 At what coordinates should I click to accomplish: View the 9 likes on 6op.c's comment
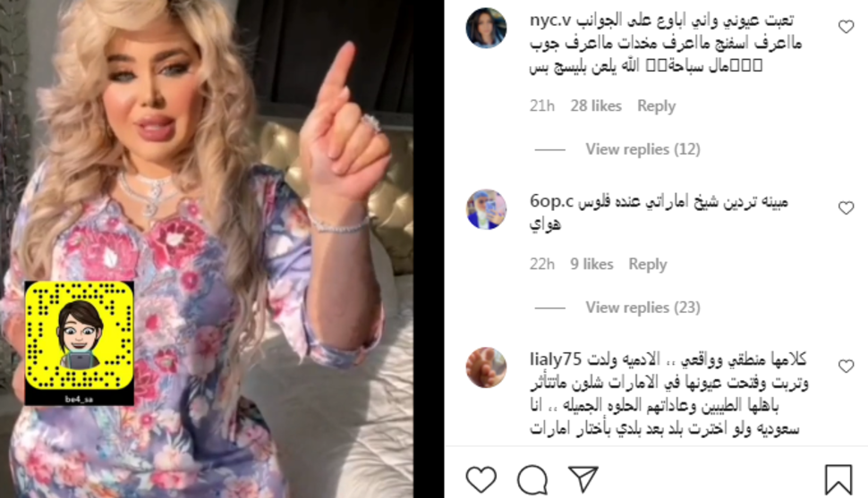(591, 265)
